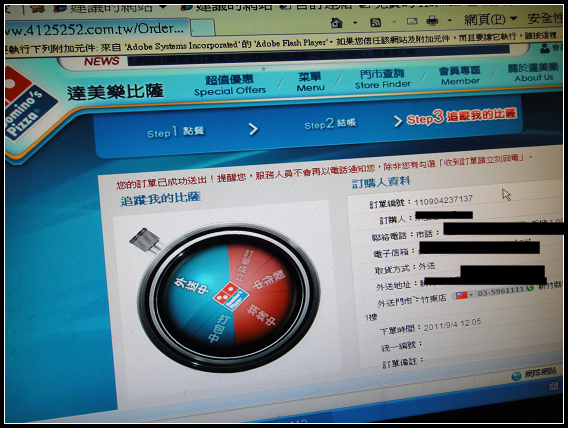Expand the print options dropdown arrow

coord(450,20)
